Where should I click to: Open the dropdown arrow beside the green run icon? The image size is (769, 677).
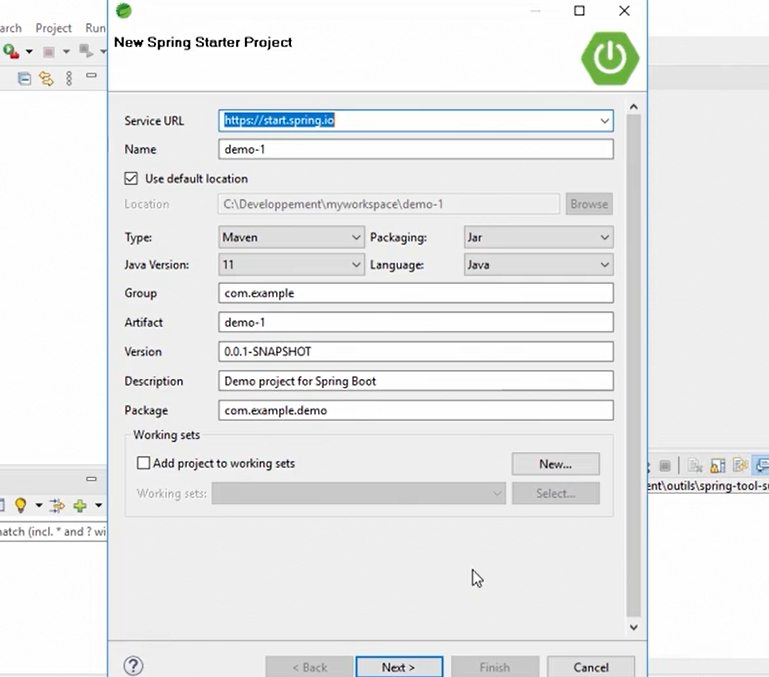(29, 52)
